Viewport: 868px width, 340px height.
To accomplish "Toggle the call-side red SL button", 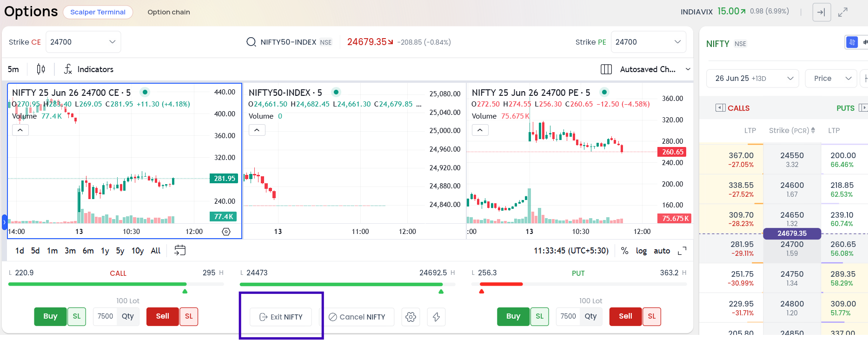I will point(189,316).
